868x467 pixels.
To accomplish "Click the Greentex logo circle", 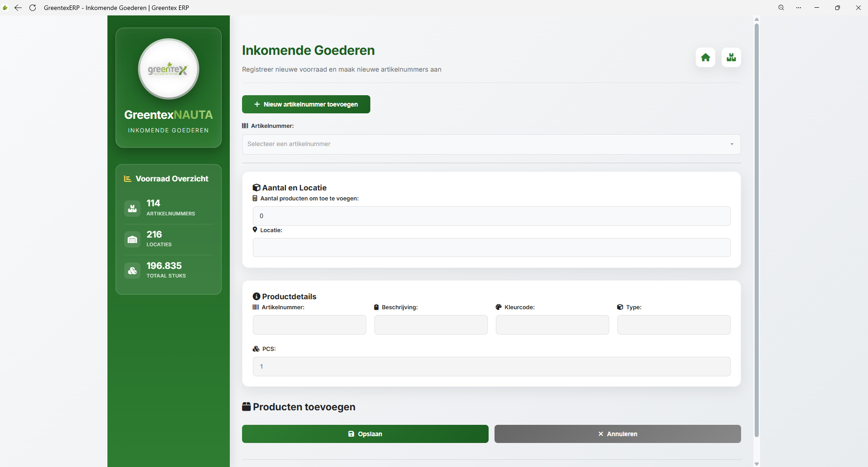I will point(169,69).
